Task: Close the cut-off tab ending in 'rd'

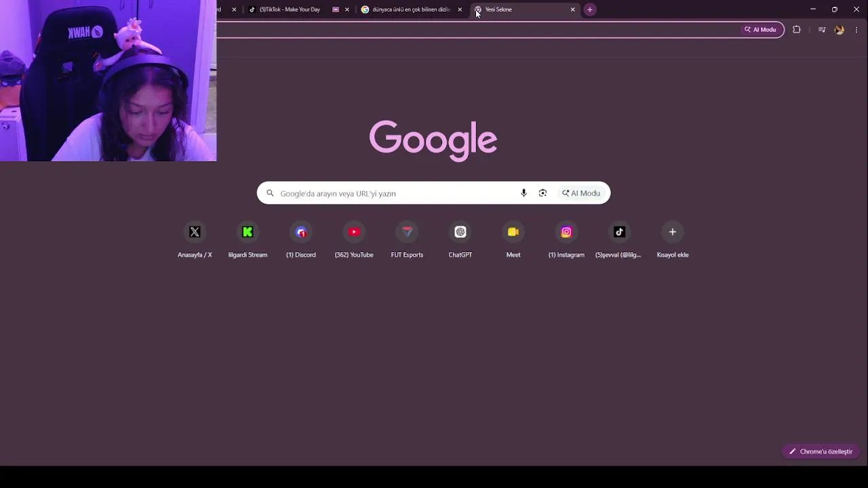Action: click(x=234, y=9)
